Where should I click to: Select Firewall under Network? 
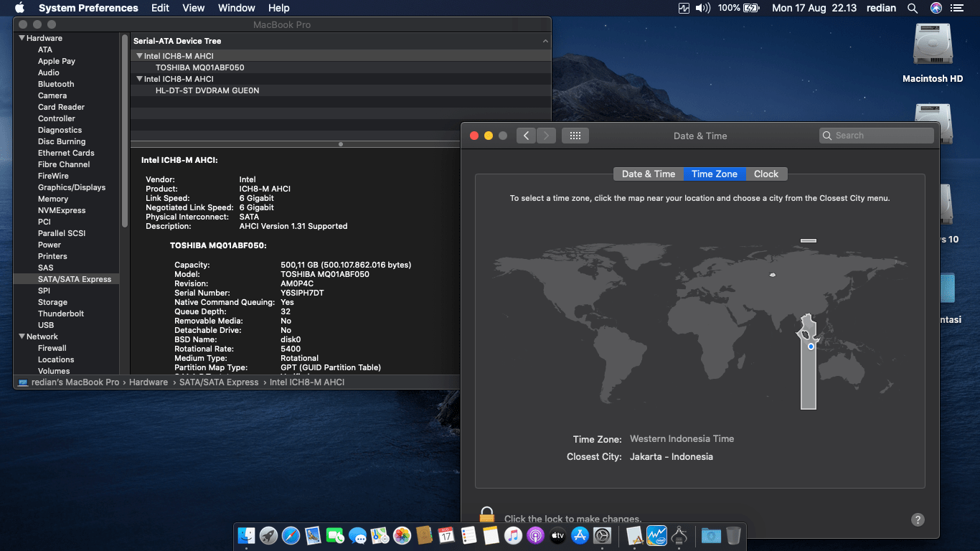point(52,348)
